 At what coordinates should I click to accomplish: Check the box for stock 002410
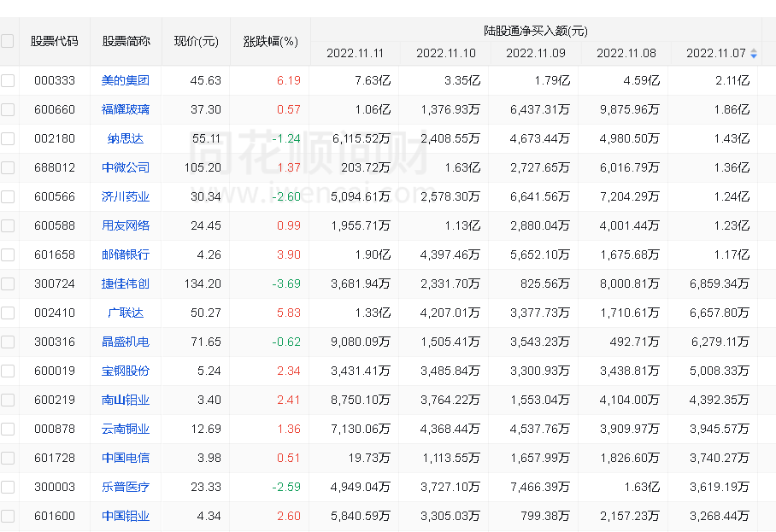pyautogui.click(x=8, y=313)
